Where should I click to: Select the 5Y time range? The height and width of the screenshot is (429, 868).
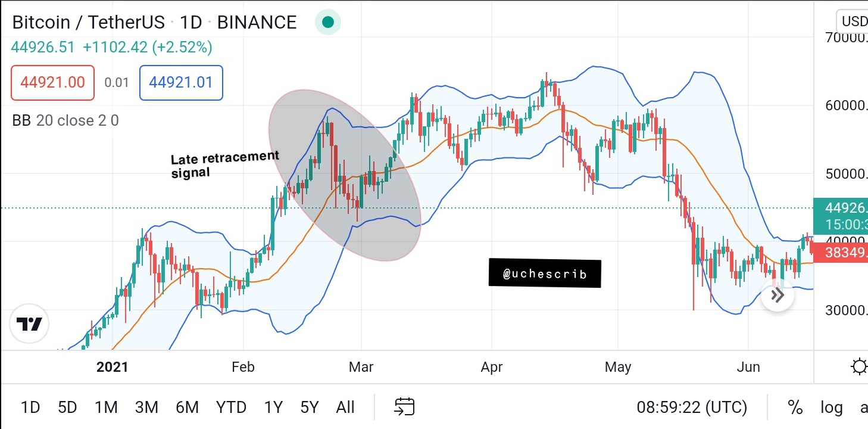310,408
